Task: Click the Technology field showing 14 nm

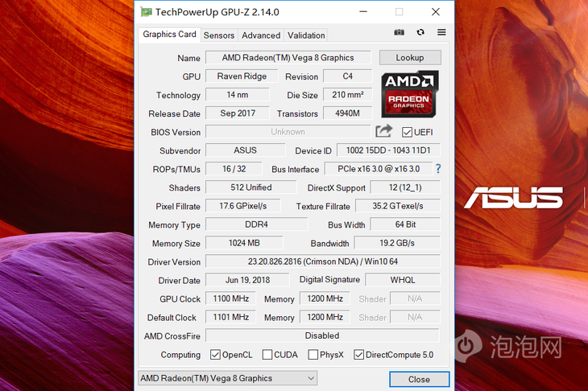Action: pyautogui.click(x=238, y=95)
